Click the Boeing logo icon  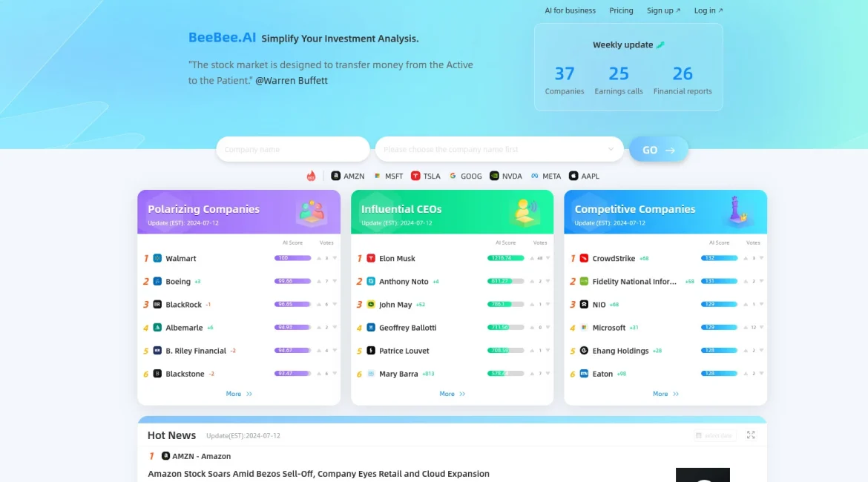click(x=157, y=282)
